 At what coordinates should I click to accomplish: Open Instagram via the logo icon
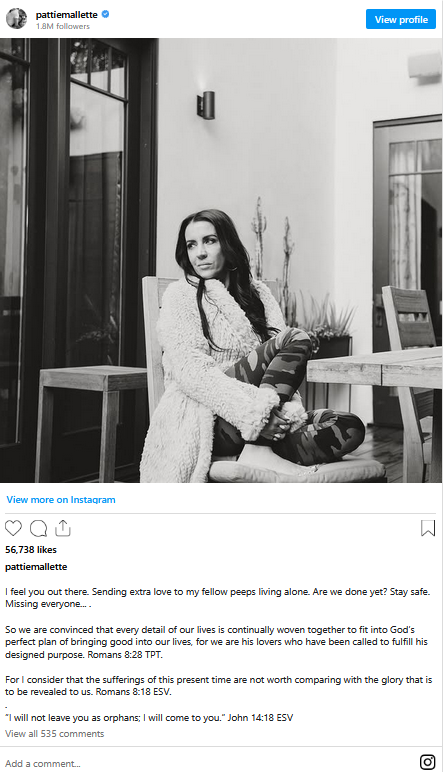click(x=427, y=762)
